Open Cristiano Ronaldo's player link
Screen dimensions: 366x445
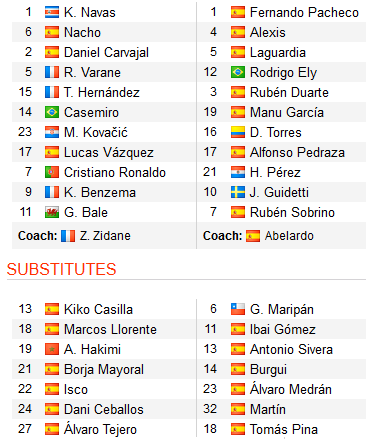coord(115,172)
